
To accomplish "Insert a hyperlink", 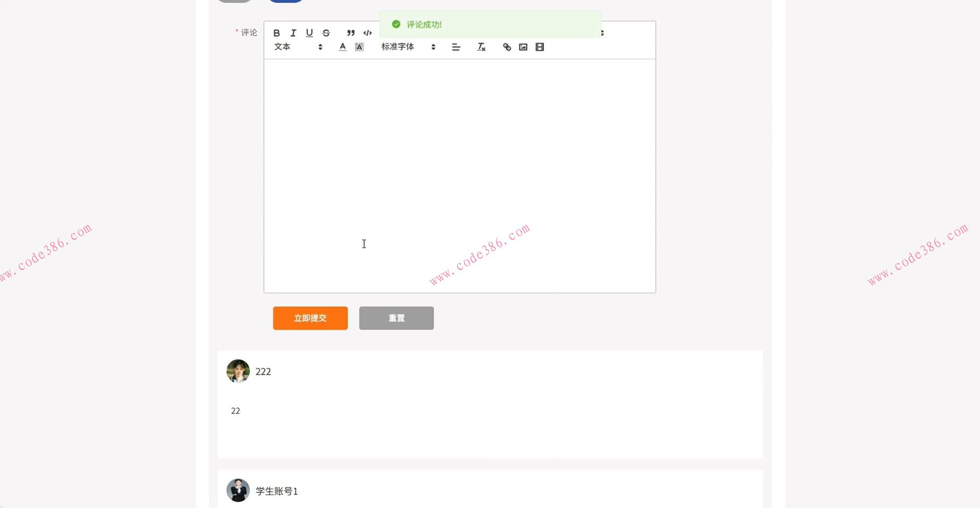I will pos(507,47).
